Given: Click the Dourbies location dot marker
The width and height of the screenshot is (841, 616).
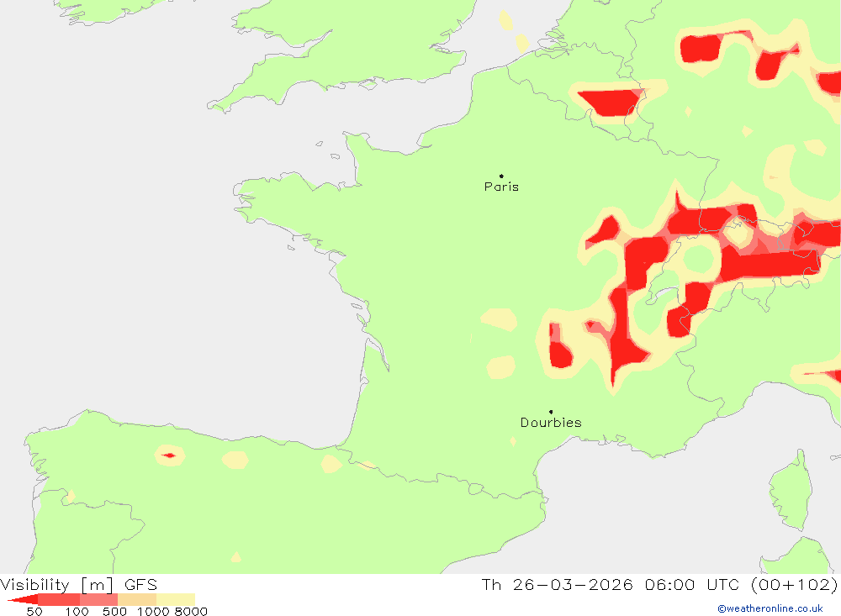Looking at the screenshot, I should (551, 412).
